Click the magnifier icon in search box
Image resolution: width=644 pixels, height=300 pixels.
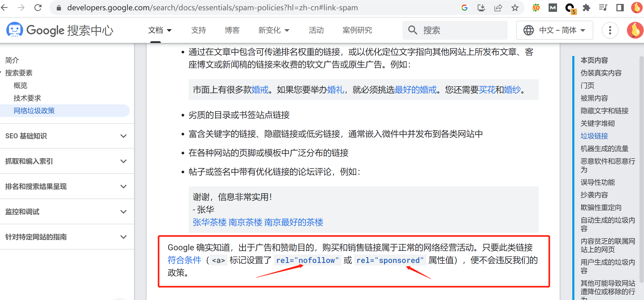413,30
